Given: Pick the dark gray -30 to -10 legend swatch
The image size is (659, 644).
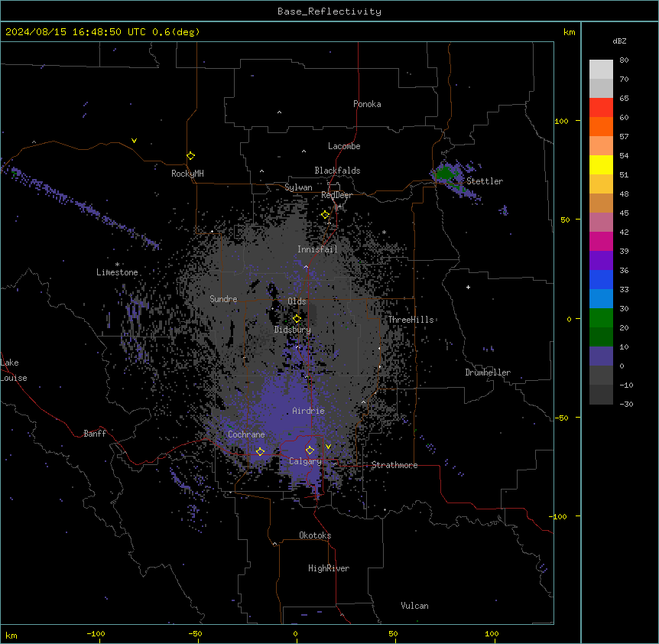Looking at the screenshot, I should coord(601,395).
